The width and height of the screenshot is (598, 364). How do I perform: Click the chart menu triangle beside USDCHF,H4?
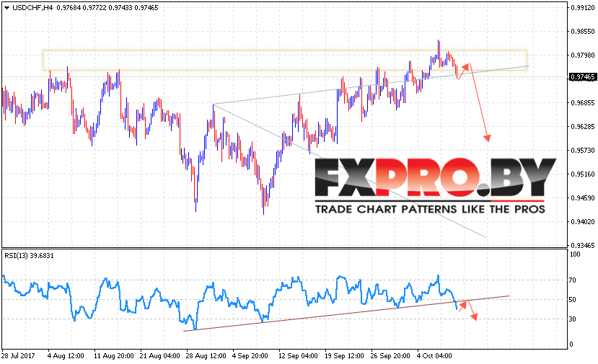6,8
